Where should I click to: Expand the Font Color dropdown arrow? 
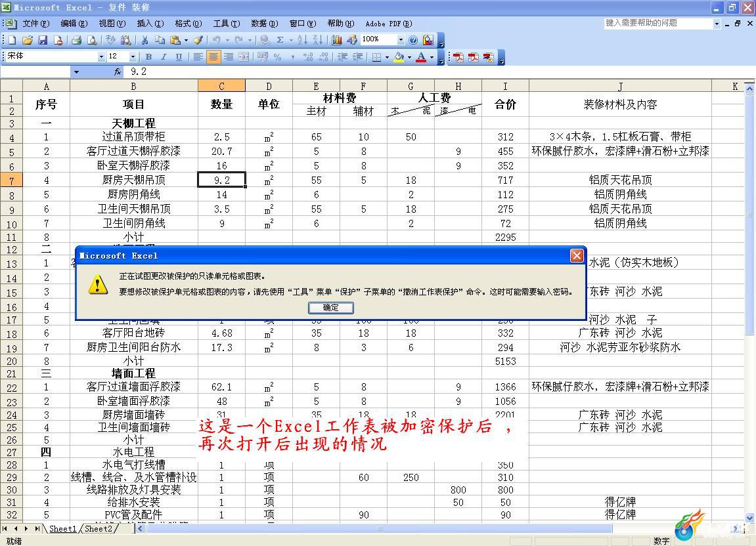432,57
